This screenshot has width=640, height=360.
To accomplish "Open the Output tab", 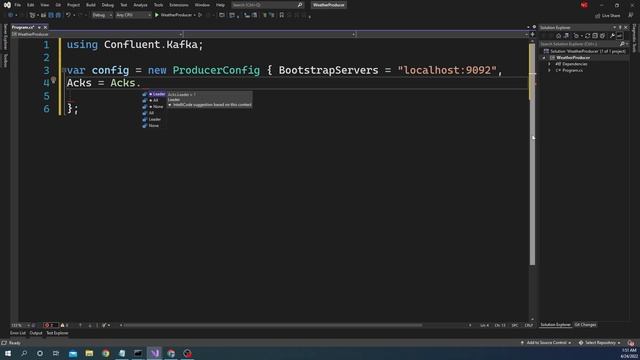I will tap(36, 333).
